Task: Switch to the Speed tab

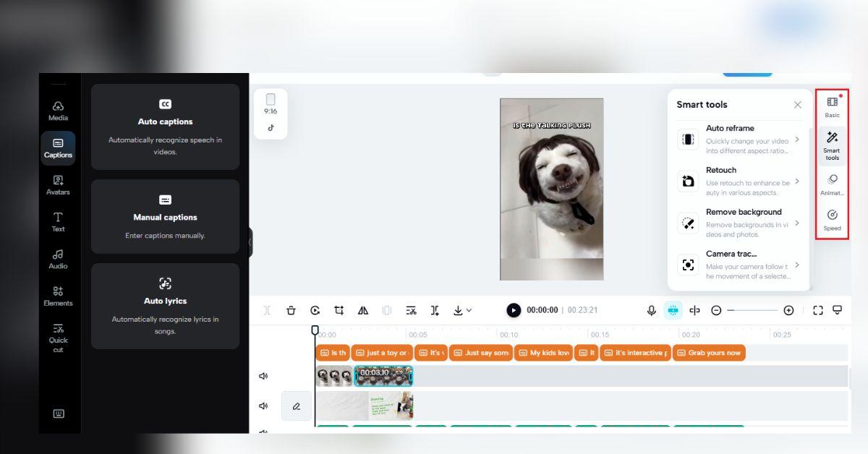Action: tap(832, 219)
